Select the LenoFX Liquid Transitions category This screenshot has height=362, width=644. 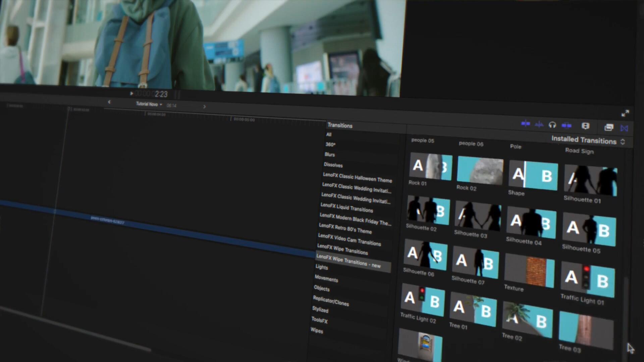(346, 208)
